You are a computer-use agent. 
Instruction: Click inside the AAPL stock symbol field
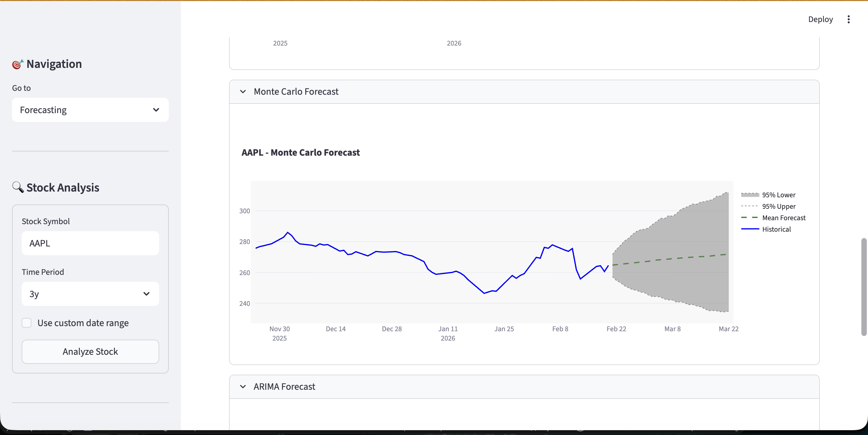[90, 243]
